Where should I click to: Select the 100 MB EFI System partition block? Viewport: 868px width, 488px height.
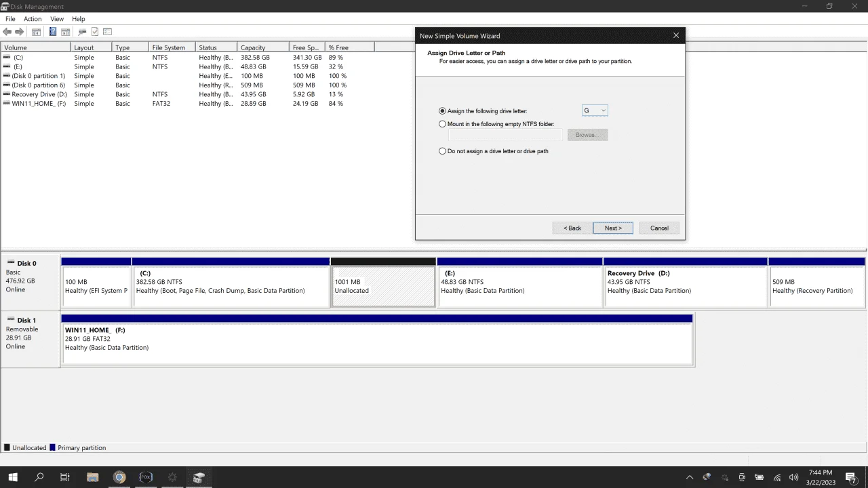[96, 283]
